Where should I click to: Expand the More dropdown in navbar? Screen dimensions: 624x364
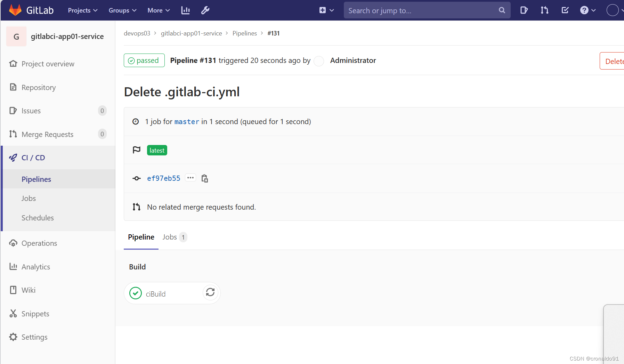point(159,10)
